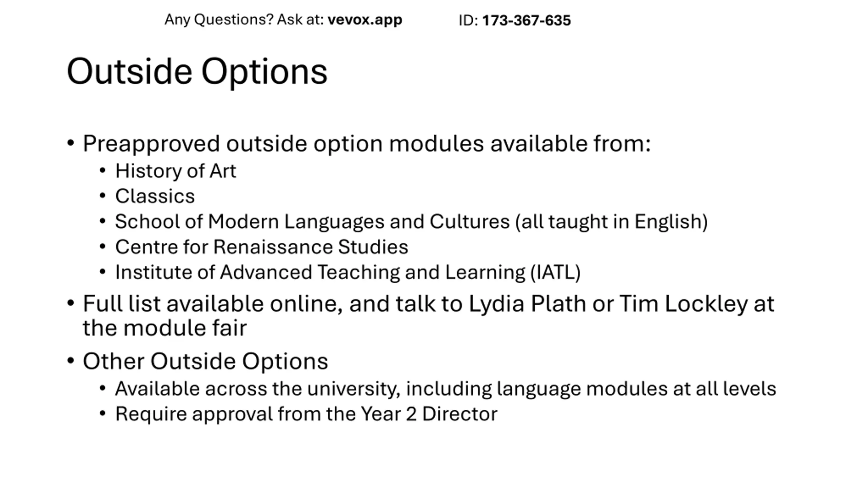Click 'language modules at all levels' text
The image size is (868, 488).
point(636,389)
